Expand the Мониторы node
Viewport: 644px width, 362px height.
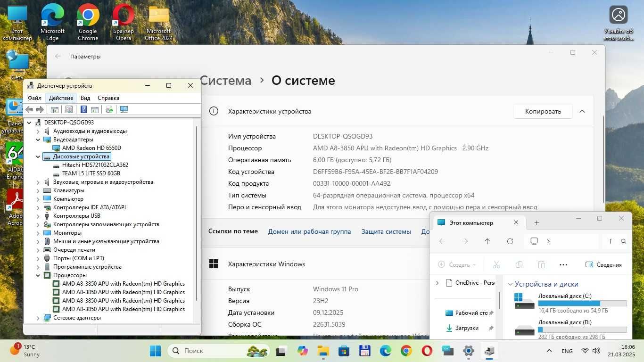pyautogui.click(x=38, y=233)
